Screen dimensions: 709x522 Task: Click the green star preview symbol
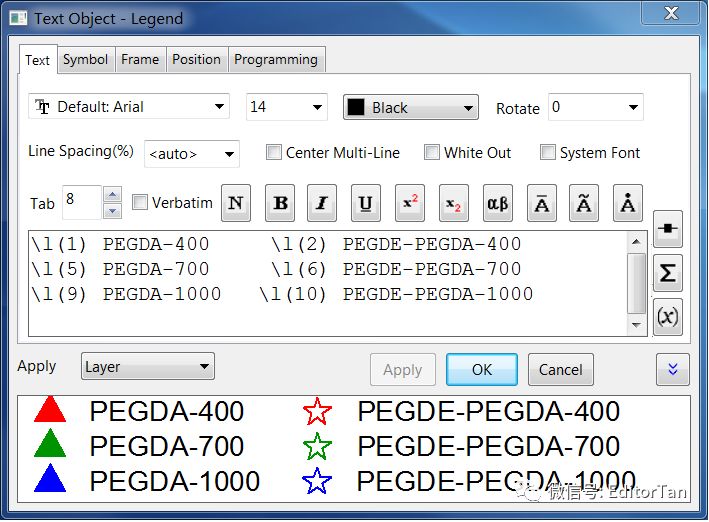317,446
